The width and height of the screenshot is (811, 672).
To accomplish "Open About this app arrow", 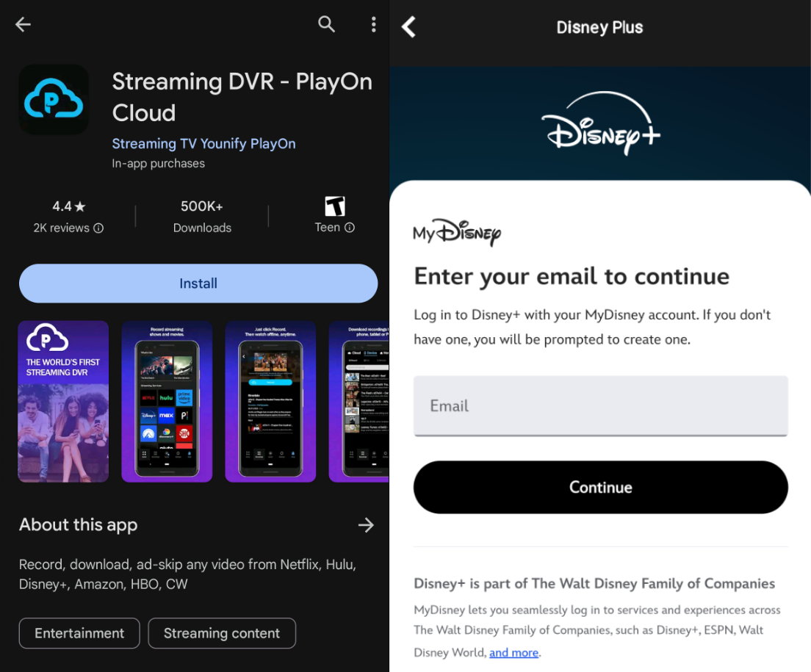I will click(366, 525).
